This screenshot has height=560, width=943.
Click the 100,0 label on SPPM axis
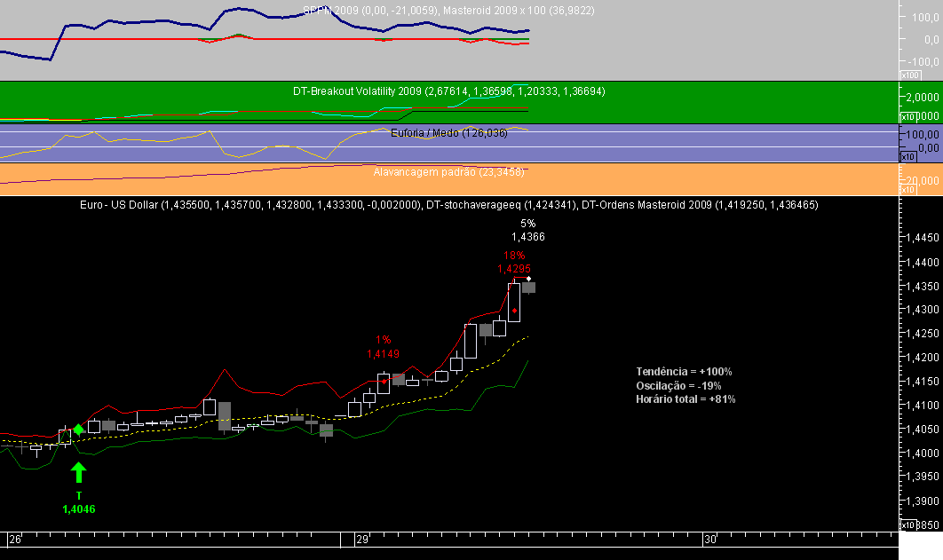pos(925,17)
